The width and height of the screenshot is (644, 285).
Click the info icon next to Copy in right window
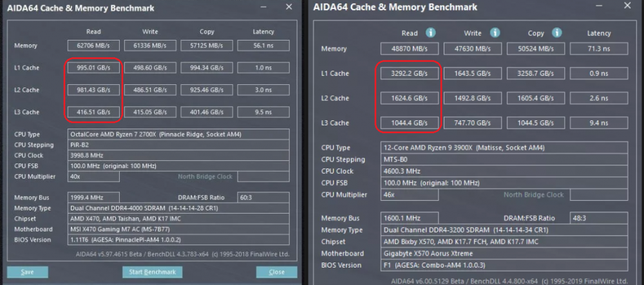pyautogui.click(x=556, y=33)
